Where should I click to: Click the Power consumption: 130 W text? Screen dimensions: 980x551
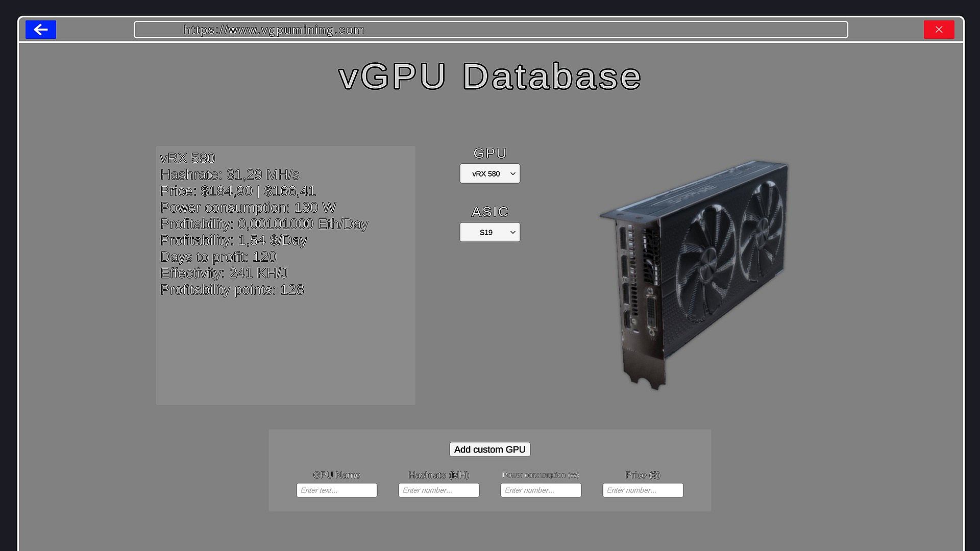point(248,208)
